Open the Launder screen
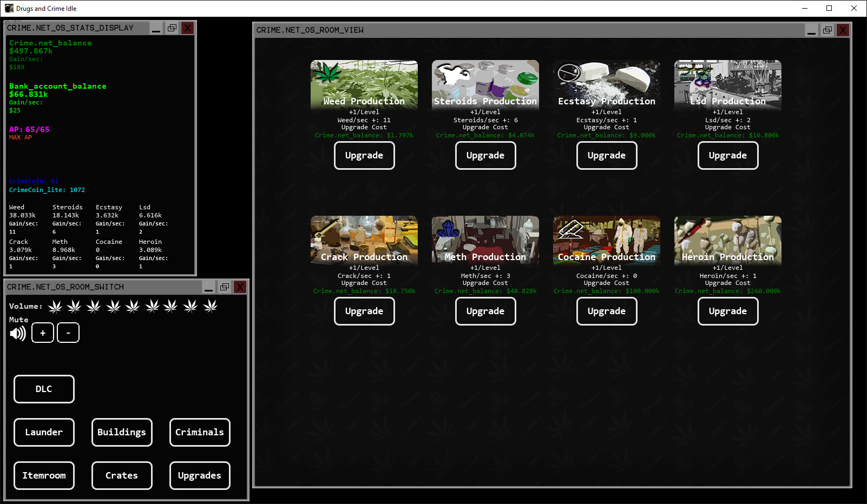This screenshot has width=867, height=504. (44, 432)
